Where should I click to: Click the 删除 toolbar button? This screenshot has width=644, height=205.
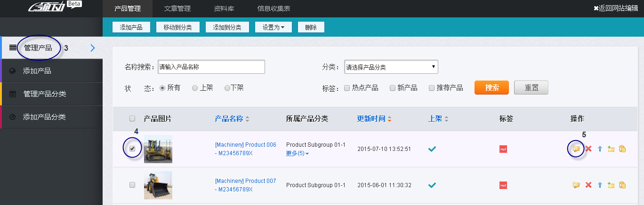point(311,27)
